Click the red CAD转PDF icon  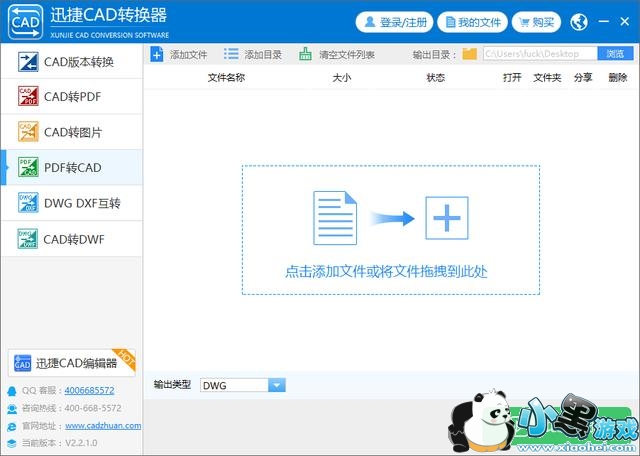(x=28, y=96)
